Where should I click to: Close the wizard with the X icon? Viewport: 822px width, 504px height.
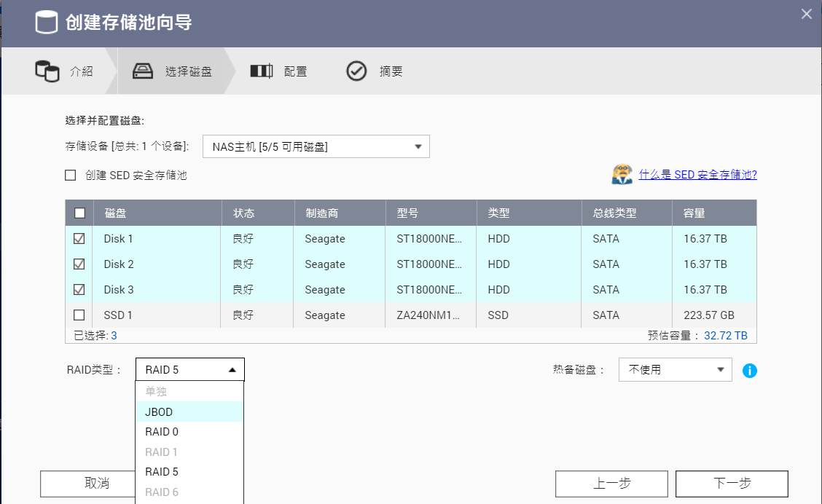tap(806, 14)
